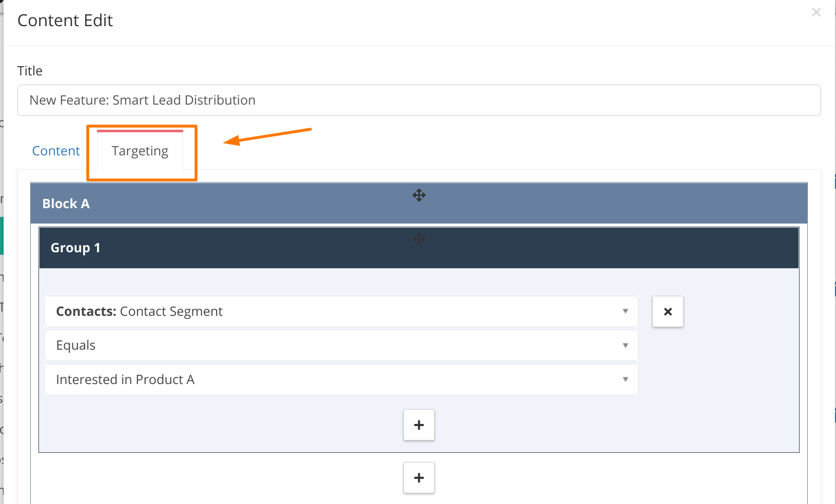The width and height of the screenshot is (836, 504).
Task: Click the Block A header bar
Action: coord(419,203)
